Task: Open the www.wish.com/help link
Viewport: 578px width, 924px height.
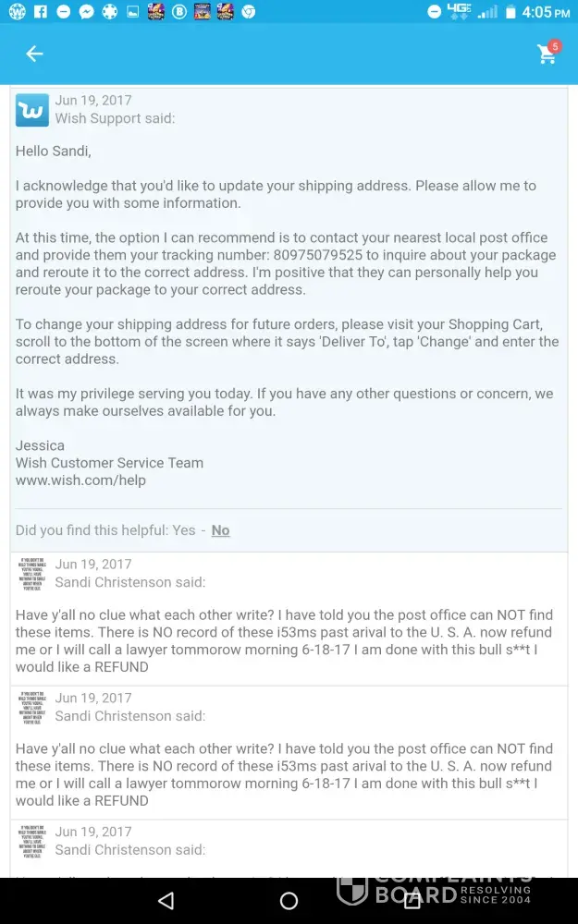Action: coord(80,480)
